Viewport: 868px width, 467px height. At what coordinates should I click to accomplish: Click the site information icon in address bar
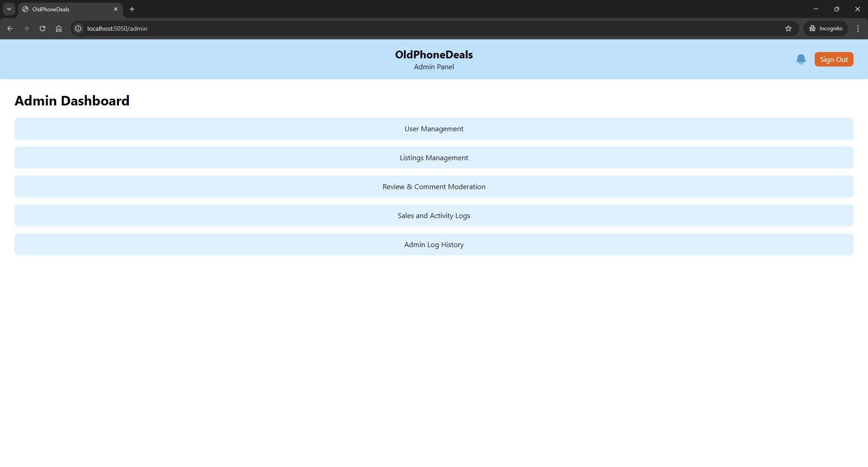78,29
